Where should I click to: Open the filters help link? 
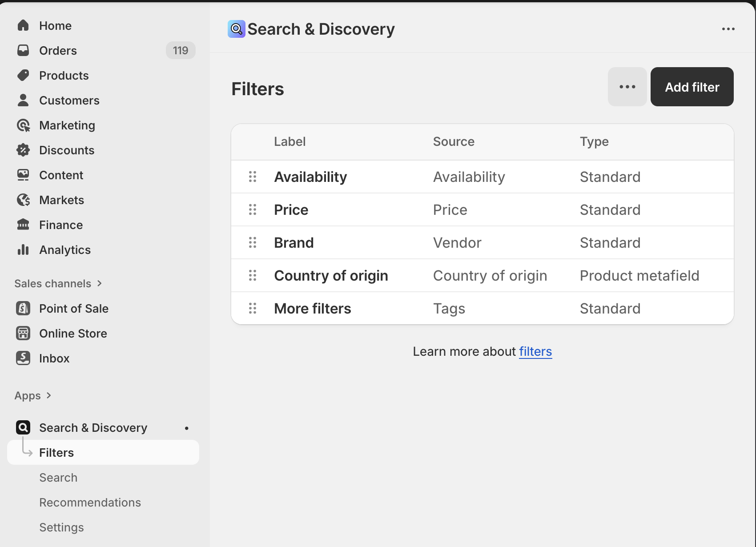coord(535,351)
